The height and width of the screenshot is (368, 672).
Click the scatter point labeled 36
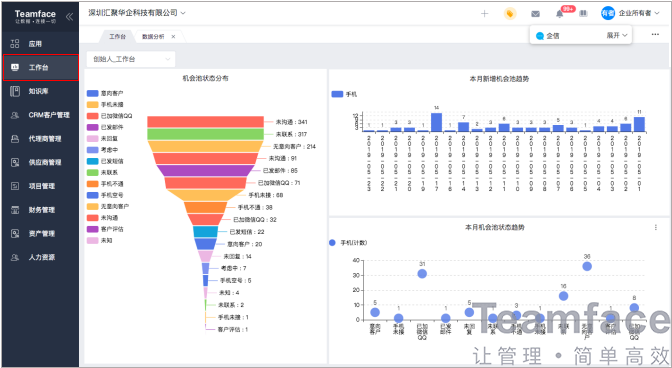587,266
